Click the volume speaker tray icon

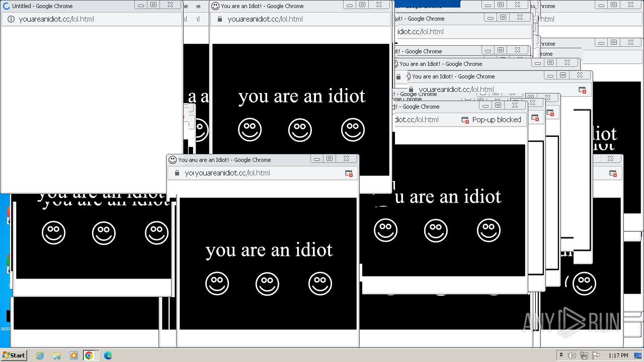tap(572, 355)
